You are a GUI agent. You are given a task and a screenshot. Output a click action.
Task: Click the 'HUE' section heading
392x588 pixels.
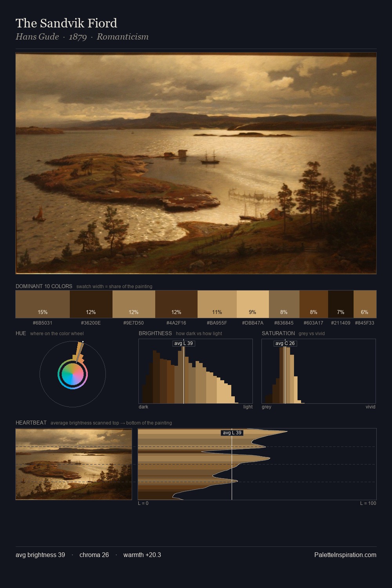pyautogui.click(x=21, y=333)
